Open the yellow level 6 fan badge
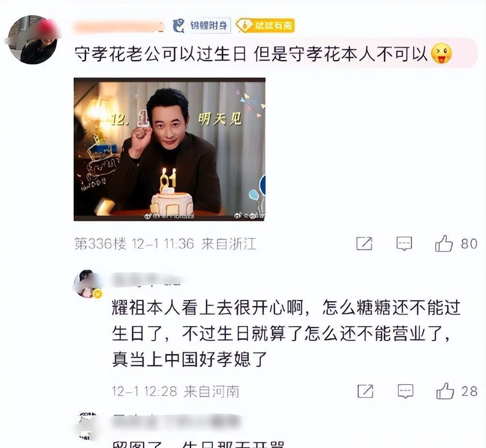Image resolution: width=486 pixels, height=448 pixels. (265, 25)
